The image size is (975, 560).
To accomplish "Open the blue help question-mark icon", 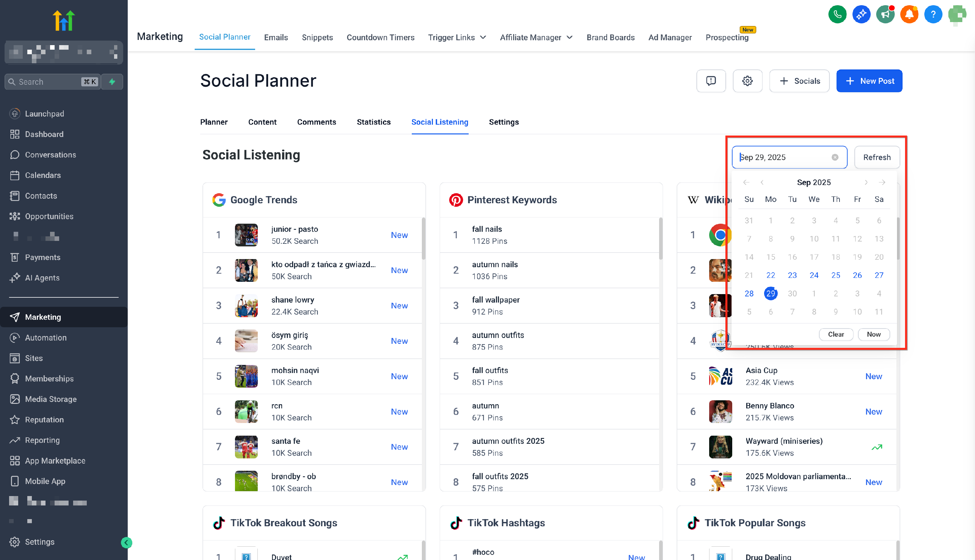I will point(933,15).
